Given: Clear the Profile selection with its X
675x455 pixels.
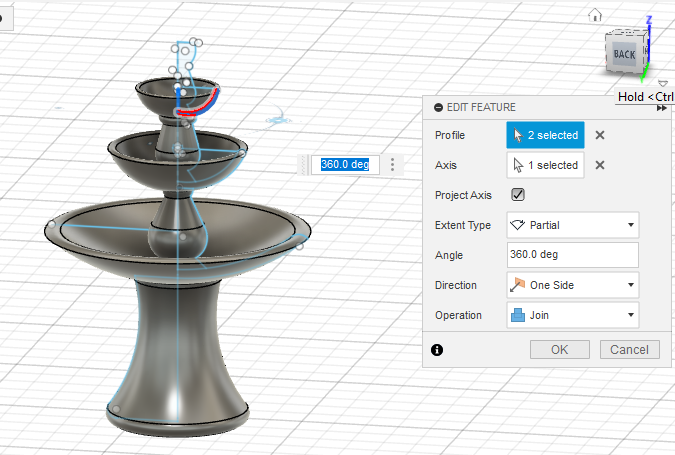Looking at the screenshot, I should pyautogui.click(x=600, y=135).
